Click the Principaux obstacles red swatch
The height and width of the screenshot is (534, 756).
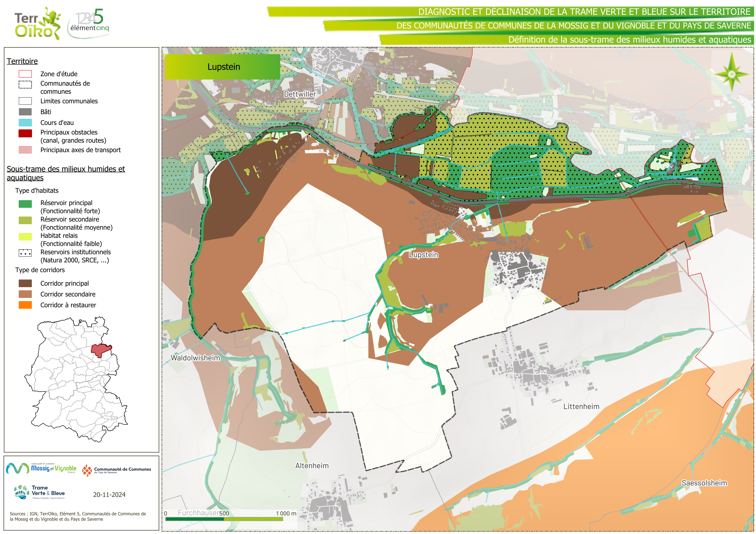(x=25, y=133)
